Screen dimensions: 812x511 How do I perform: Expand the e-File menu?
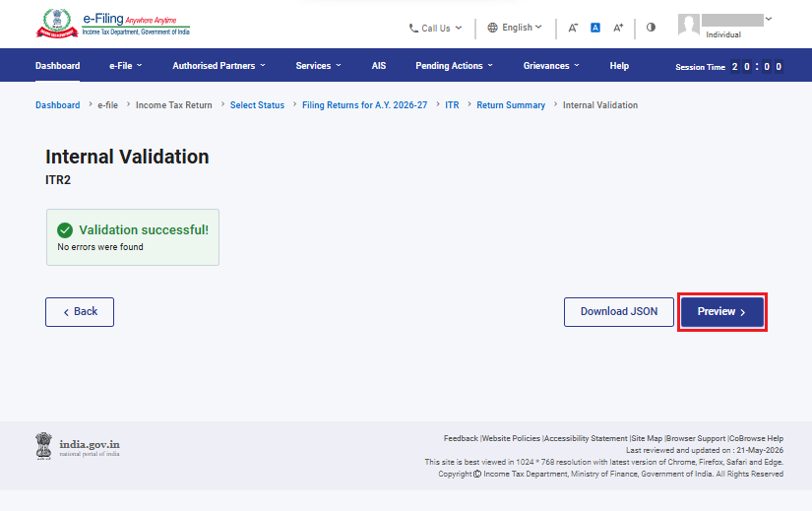pyautogui.click(x=125, y=66)
